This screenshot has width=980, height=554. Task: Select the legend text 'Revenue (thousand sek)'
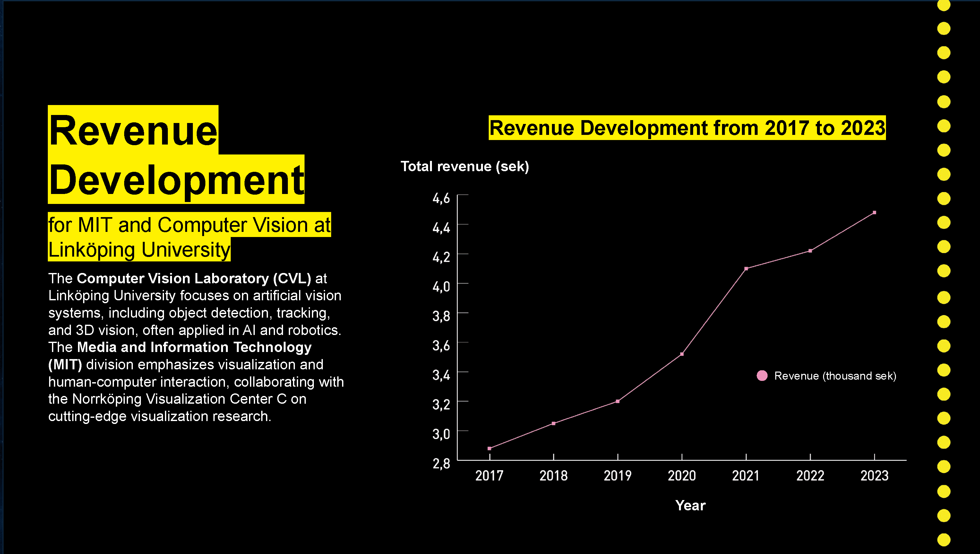835,376
